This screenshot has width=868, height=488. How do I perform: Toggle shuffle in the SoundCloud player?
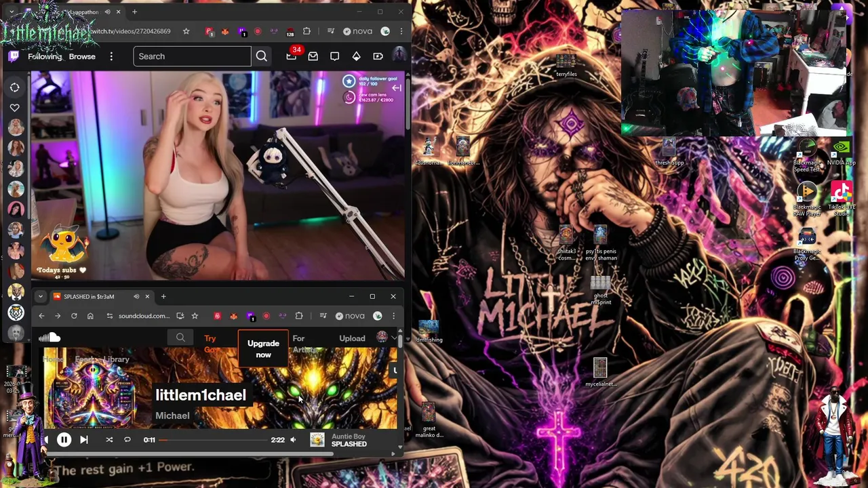click(109, 440)
